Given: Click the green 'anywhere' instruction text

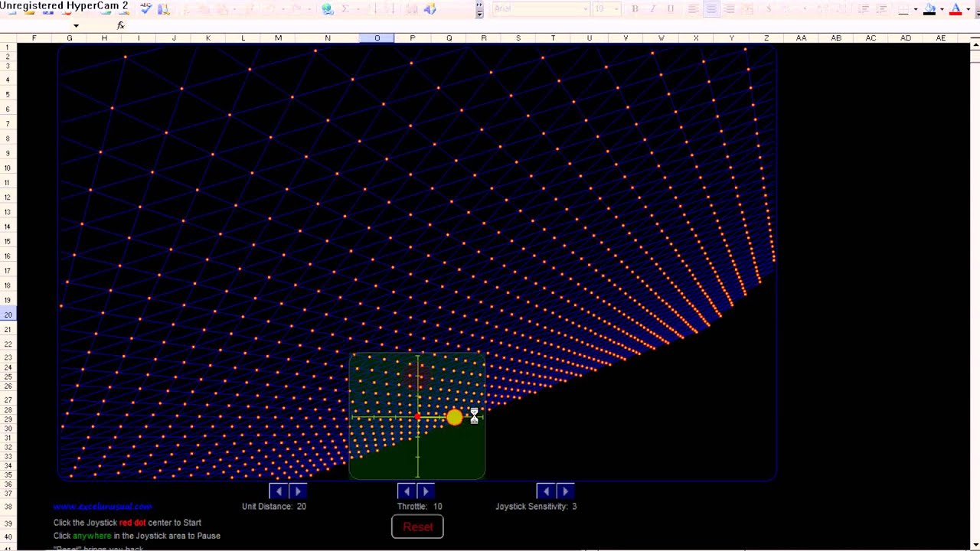Looking at the screenshot, I should pyautogui.click(x=92, y=536).
